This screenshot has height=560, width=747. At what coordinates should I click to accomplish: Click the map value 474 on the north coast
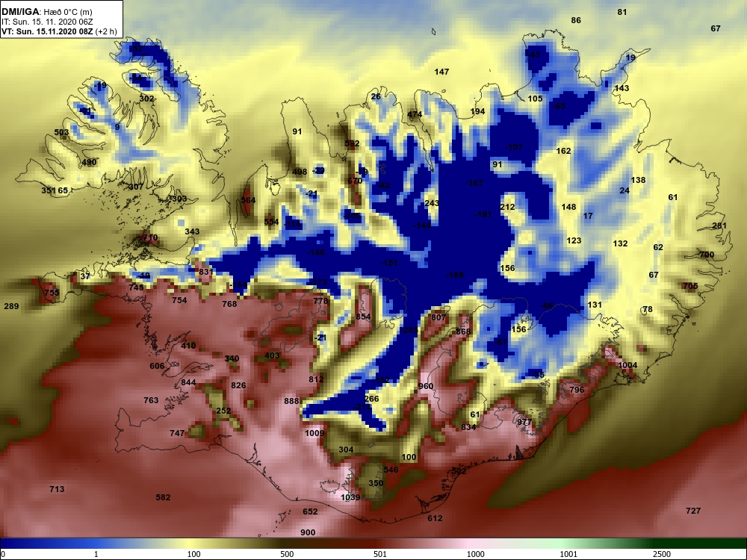click(415, 114)
